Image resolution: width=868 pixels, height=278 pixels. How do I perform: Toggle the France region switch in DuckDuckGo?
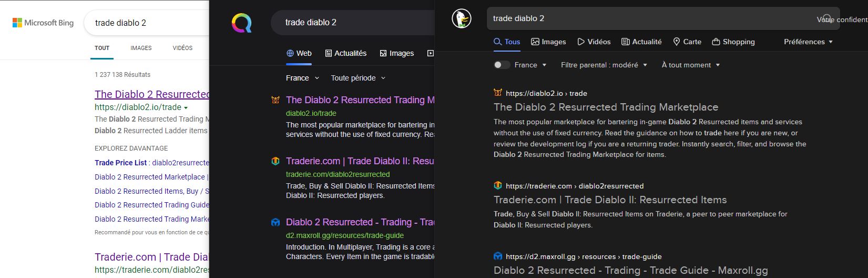point(502,65)
